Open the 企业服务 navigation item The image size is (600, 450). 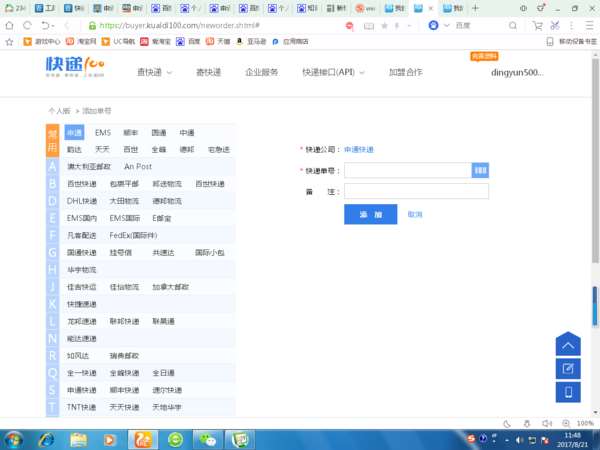(262, 72)
